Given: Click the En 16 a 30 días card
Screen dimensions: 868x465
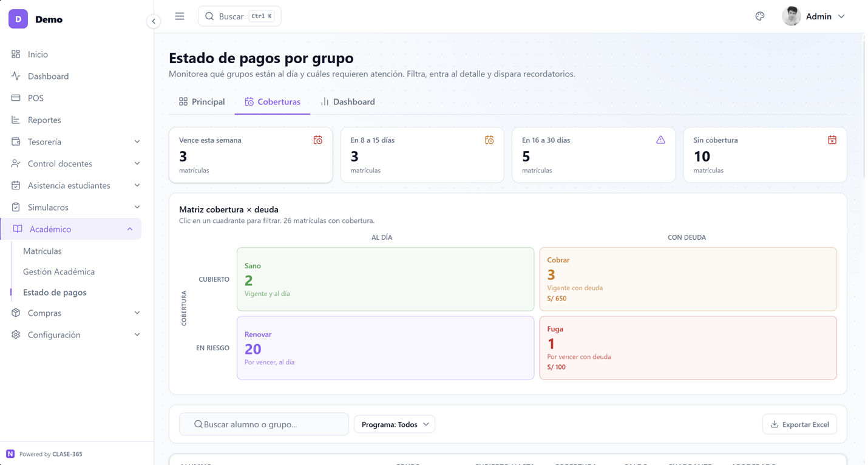Looking at the screenshot, I should coord(594,155).
